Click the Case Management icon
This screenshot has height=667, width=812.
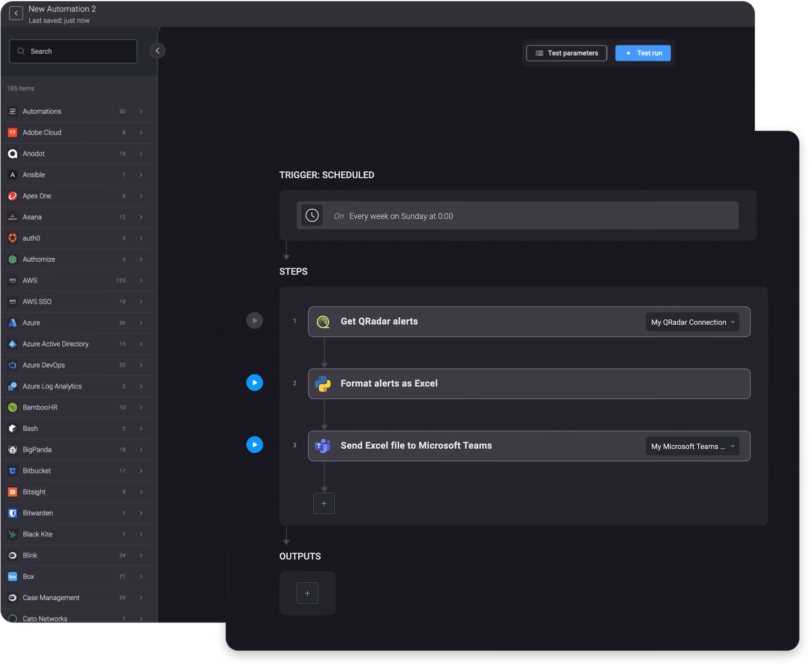13,598
